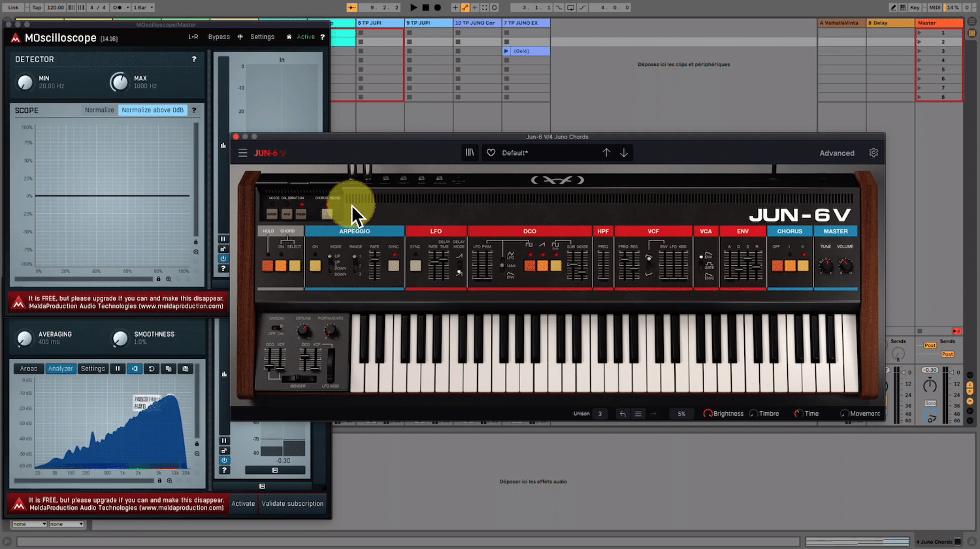Image resolution: width=980 pixels, height=549 pixels.
Task: Click Ableton's Record button
Action: coord(438,8)
